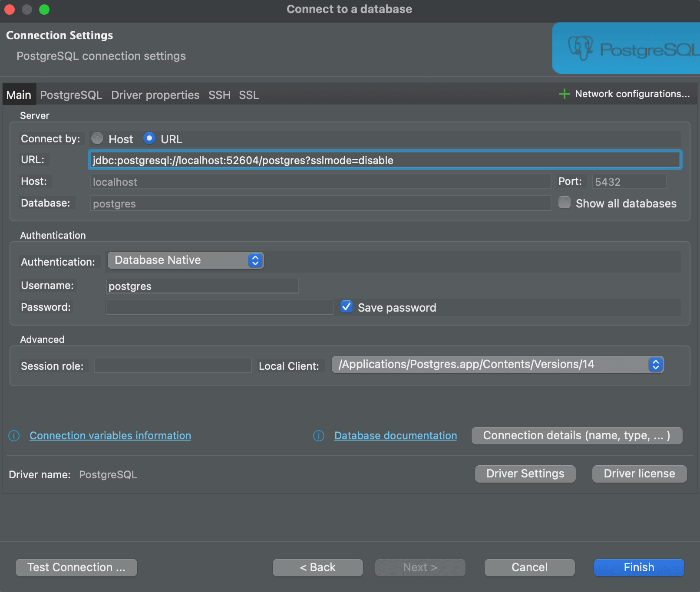Image resolution: width=700 pixels, height=592 pixels.
Task: Click the Connection details button
Action: click(577, 435)
